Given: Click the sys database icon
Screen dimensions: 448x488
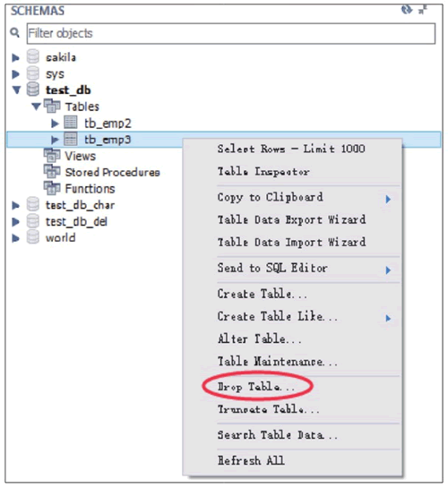Looking at the screenshot, I should pyautogui.click(x=32, y=73).
